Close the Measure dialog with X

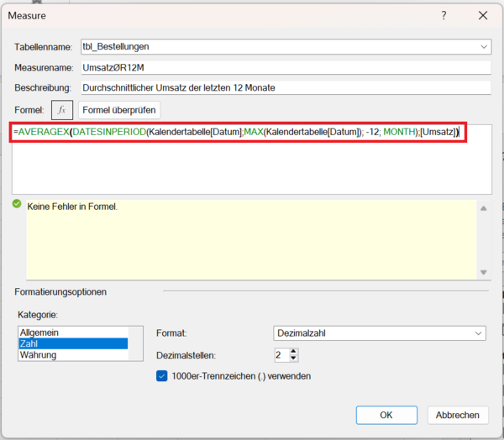click(482, 15)
